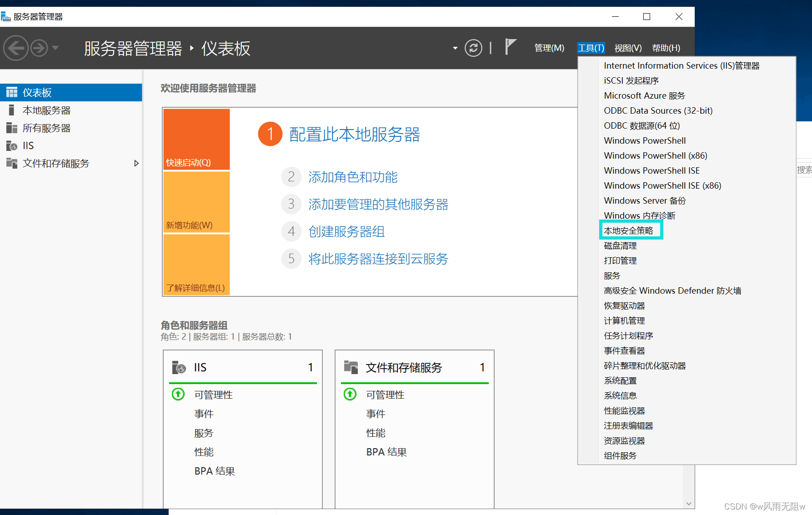812x515 pixels.
Task: Click the back navigation arrow icon
Action: coord(16,48)
